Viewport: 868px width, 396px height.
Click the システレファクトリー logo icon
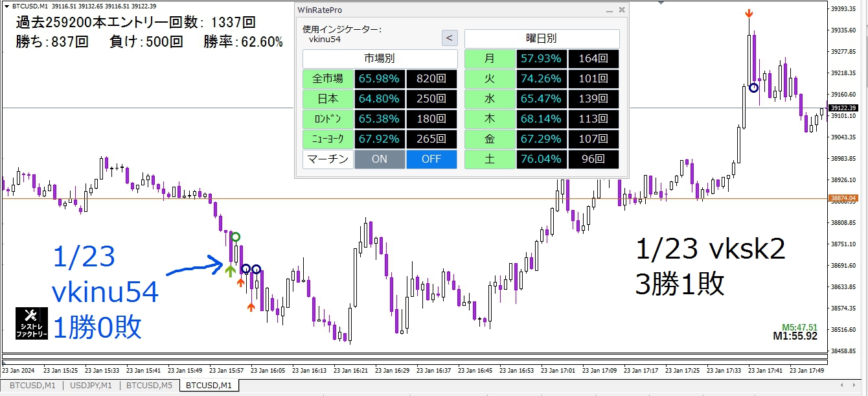click(x=32, y=323)
